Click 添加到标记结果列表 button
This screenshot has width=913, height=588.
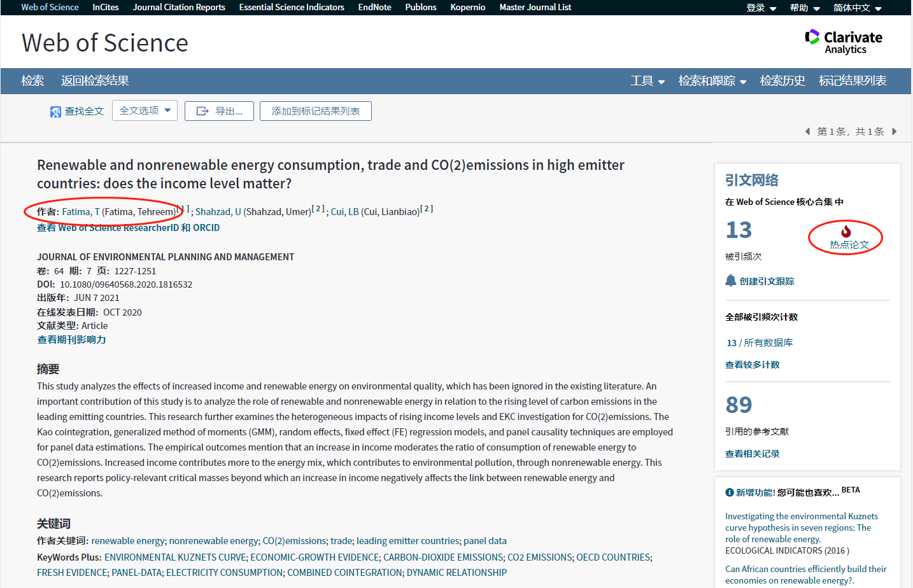click(x=315, y=111)
